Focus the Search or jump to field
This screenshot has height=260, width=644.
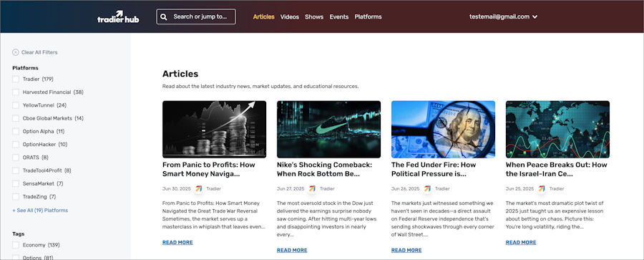tap(196, 17)
